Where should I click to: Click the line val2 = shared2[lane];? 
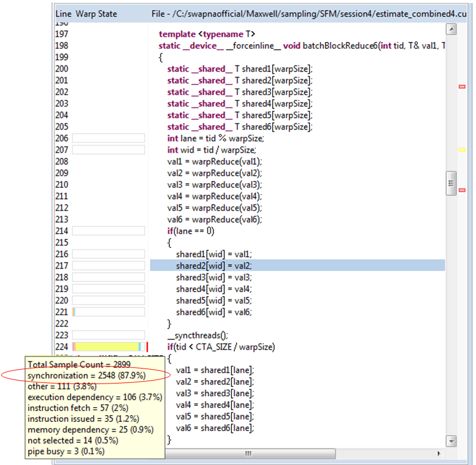pyautogui.click(x=215, y=382)
